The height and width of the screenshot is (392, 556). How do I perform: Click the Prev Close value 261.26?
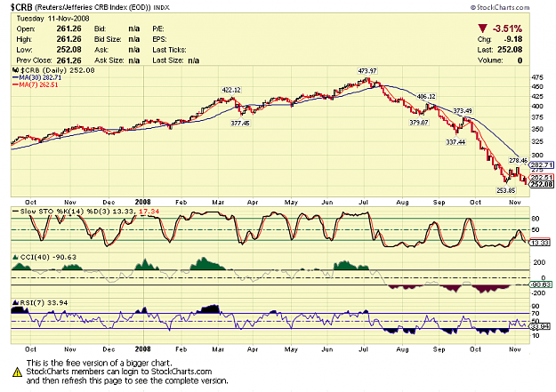(x=68, y=60)
